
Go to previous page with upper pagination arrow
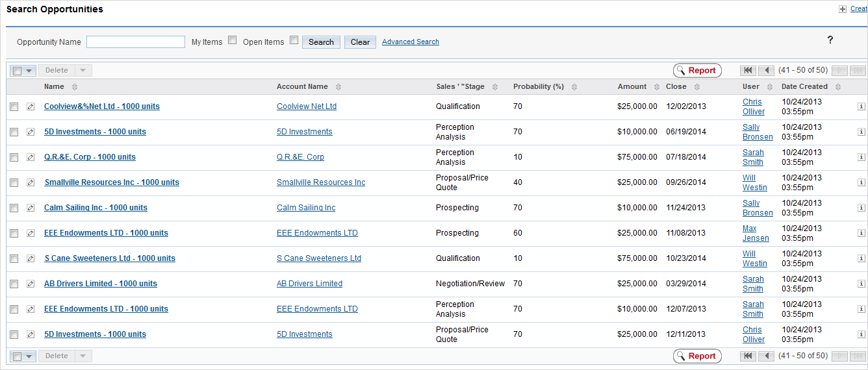(767, 70)
